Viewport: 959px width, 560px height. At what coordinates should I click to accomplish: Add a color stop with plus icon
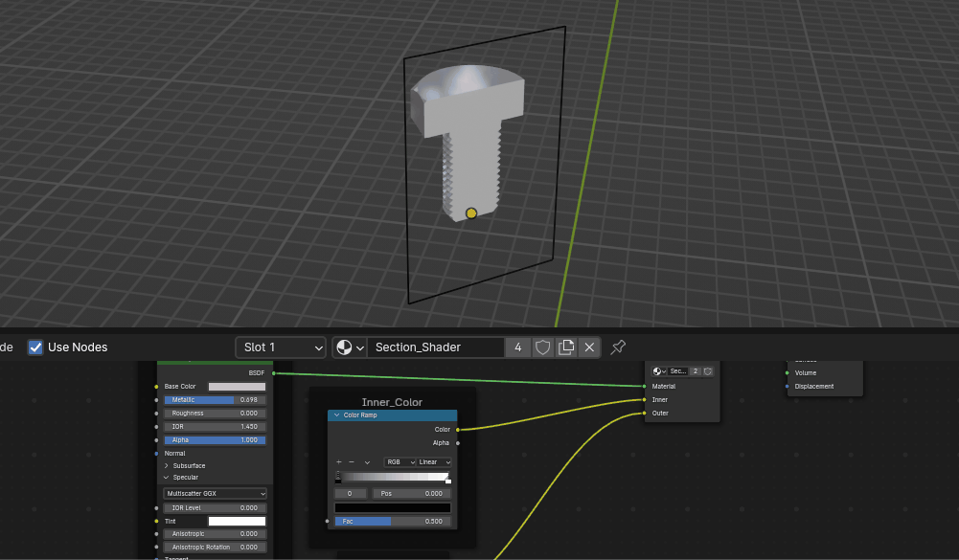click(x=339, y=462)
